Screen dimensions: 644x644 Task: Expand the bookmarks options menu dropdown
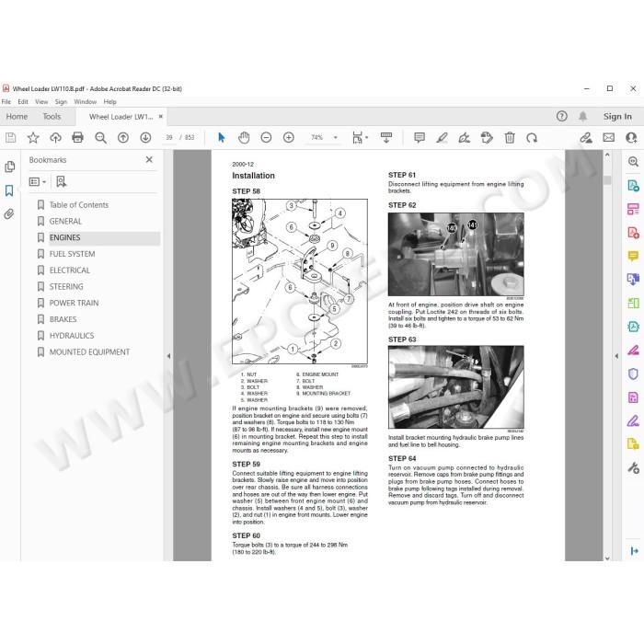[38, 181]
